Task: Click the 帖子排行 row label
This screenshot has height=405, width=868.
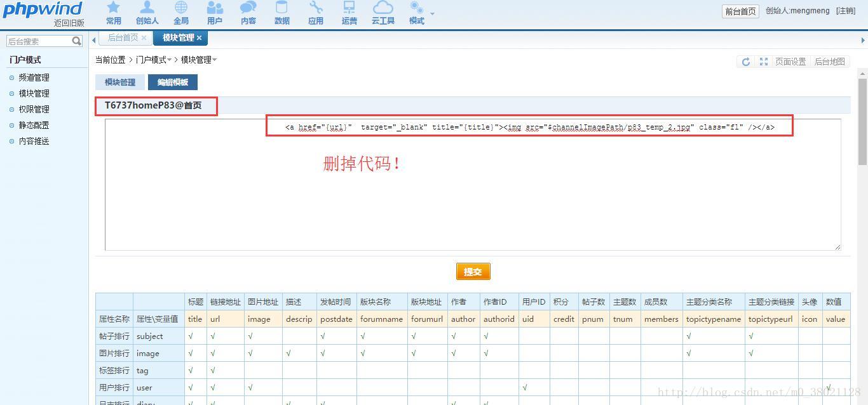Action: click(114, 336)
